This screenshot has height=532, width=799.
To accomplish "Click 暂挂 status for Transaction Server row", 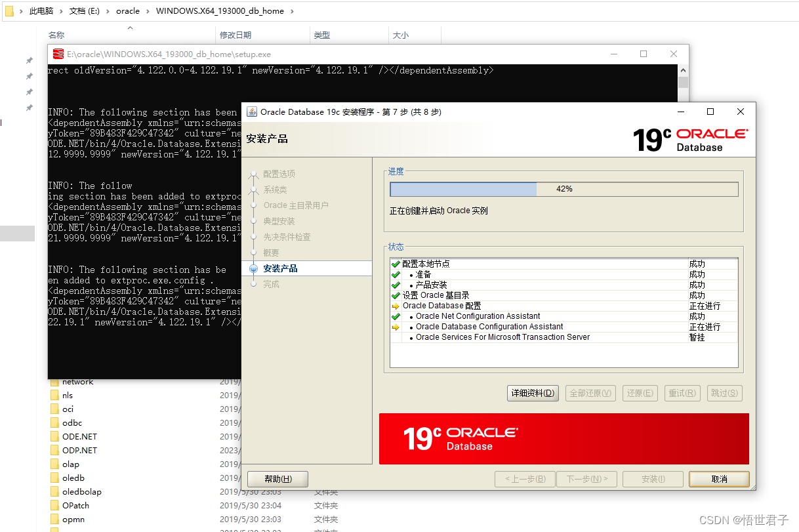I will pos(697,337).
